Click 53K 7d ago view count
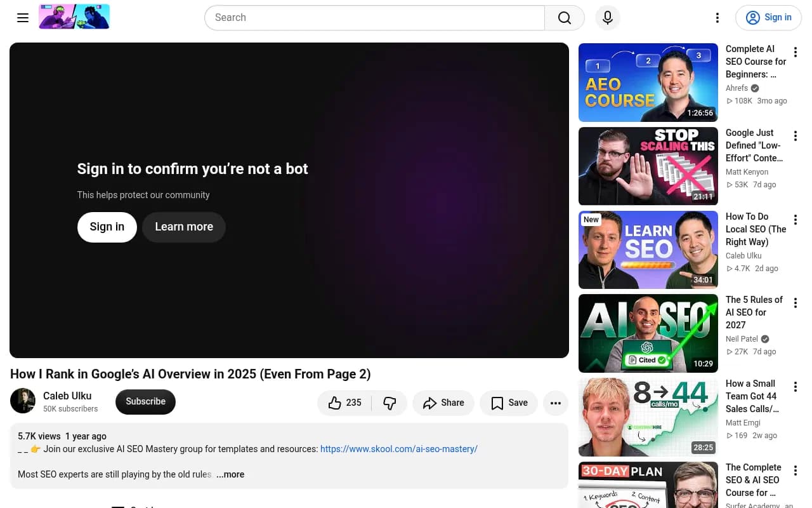Viewport: 812px width, 508px height. click(x=751, y=185)
